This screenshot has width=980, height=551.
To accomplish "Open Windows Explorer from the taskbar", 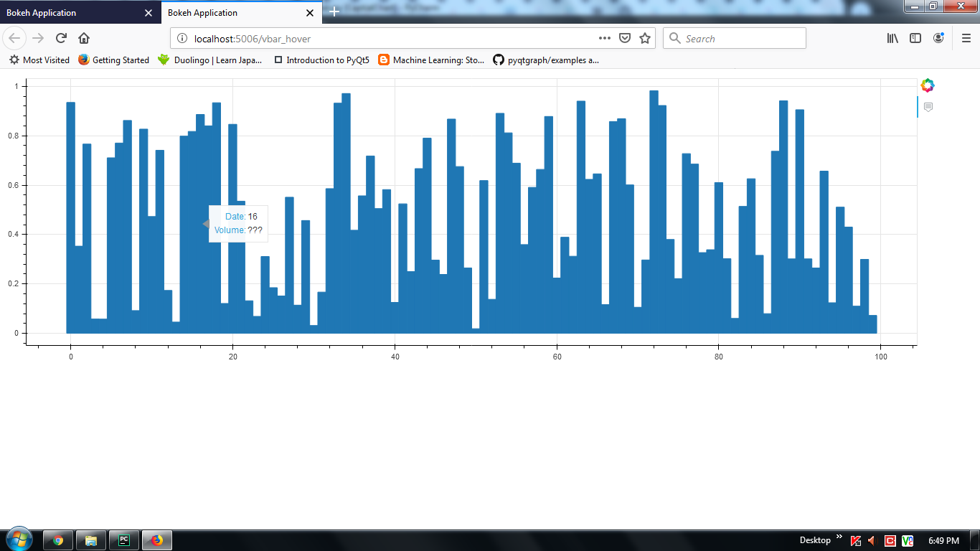I will tap(91, 540).
